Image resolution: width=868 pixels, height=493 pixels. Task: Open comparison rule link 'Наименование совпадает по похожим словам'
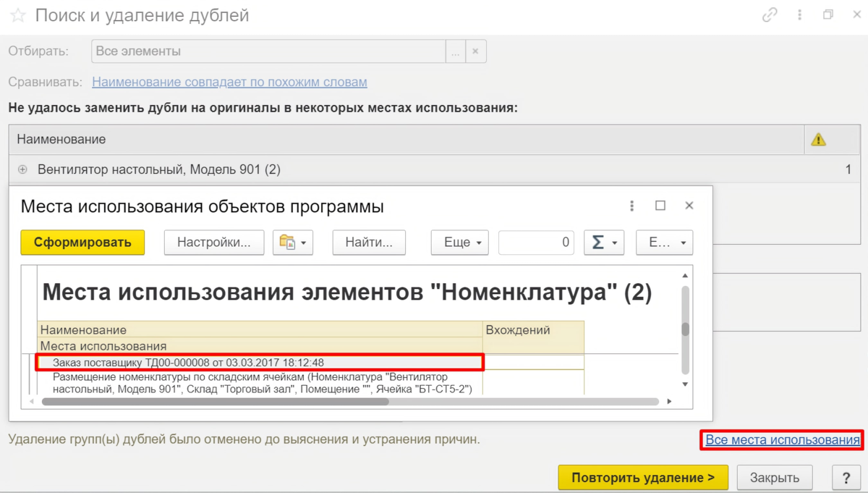pyautogui.click(x=229, y=82)
